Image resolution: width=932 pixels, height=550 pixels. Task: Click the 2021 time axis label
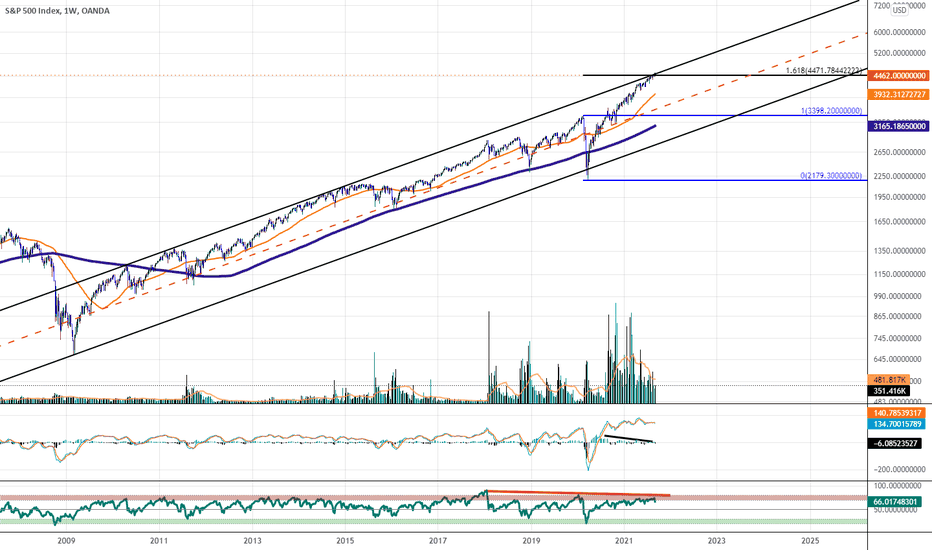coord(624,540)
